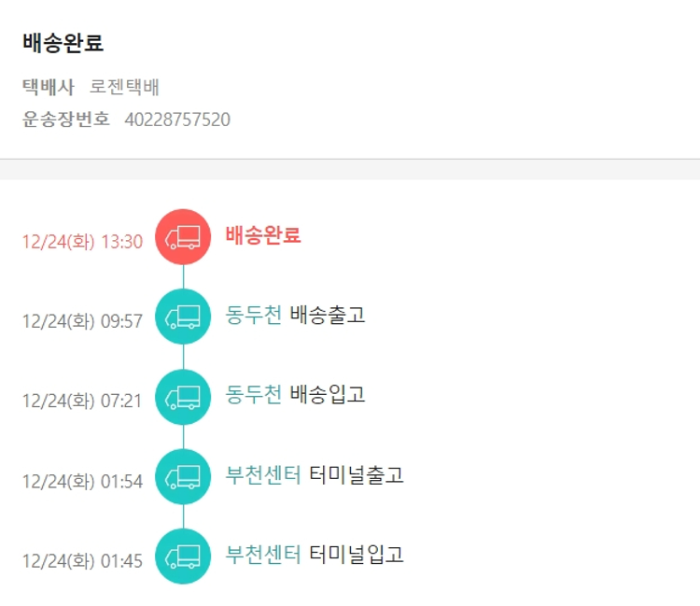Click the 운송장번호 label
This screenshot has height=606, width=700.
pos(66,120)
